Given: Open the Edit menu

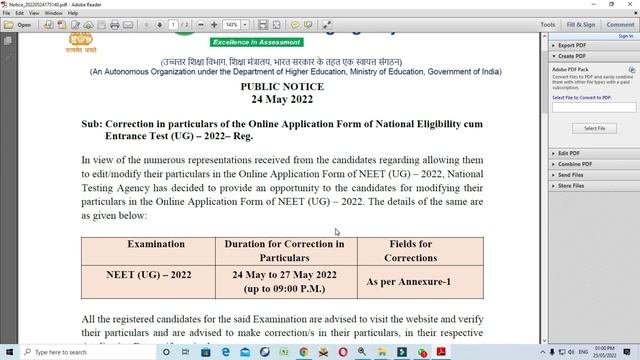Looking at the screenshot, I should tap(20, 13).
